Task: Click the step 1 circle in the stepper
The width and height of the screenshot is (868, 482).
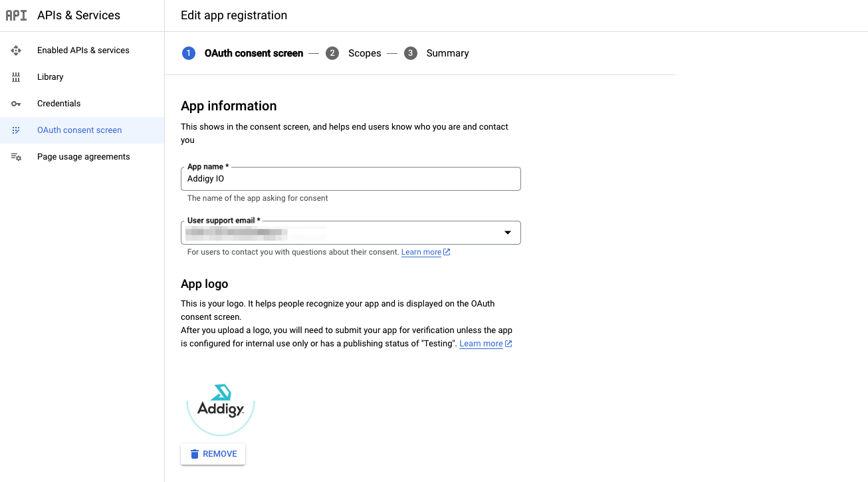Action: [189, 53]
